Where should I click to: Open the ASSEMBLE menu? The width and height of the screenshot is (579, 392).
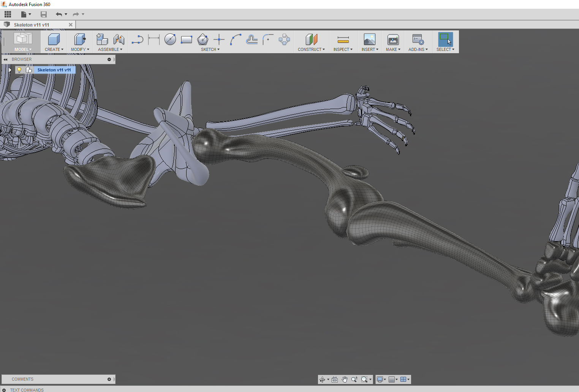110,49
